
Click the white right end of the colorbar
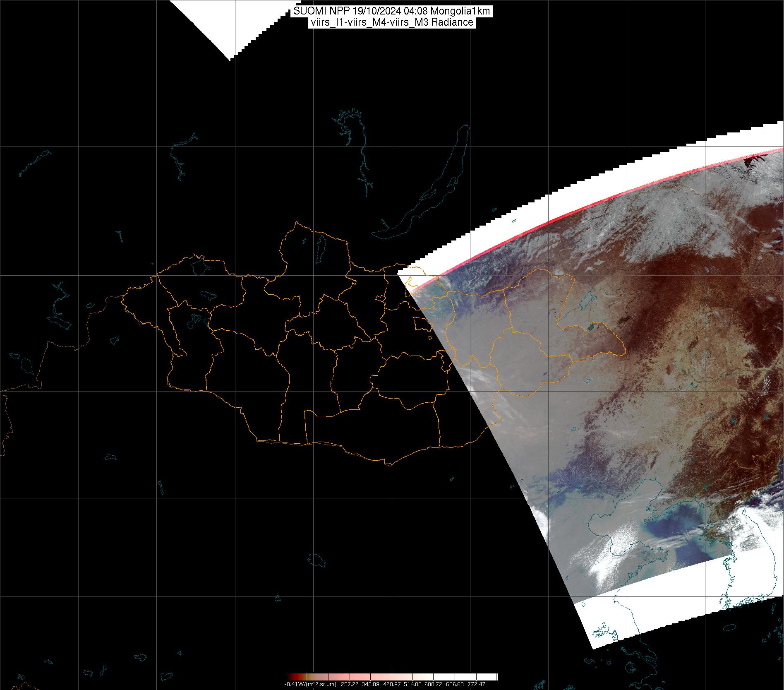pos(492,677)
